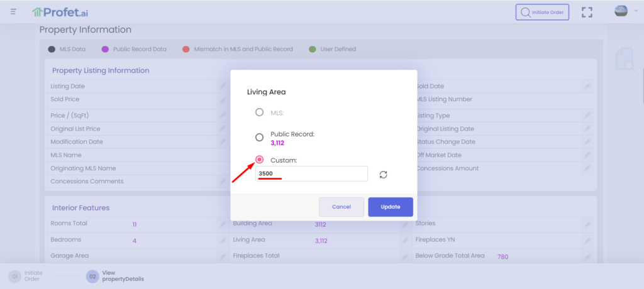Screen dimensions: 644x289
Task: Edit Sold Date with pencil icon
Action: click(586, 86)
